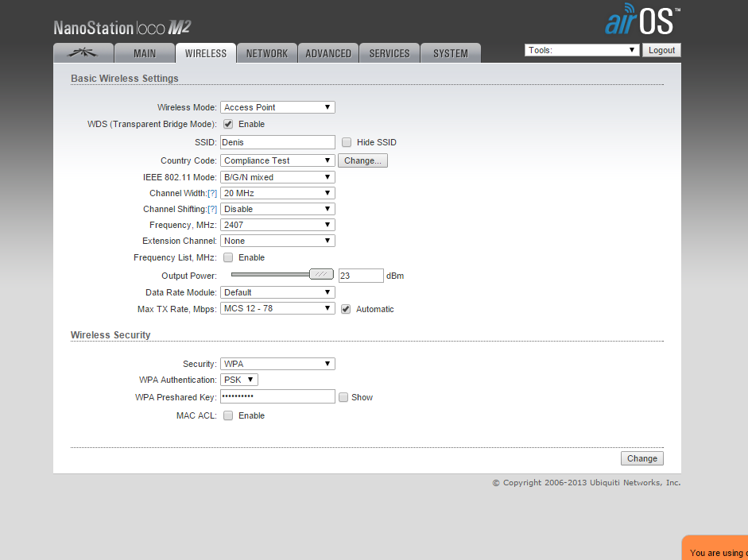Open the SERVICES tab

point(390,53)
